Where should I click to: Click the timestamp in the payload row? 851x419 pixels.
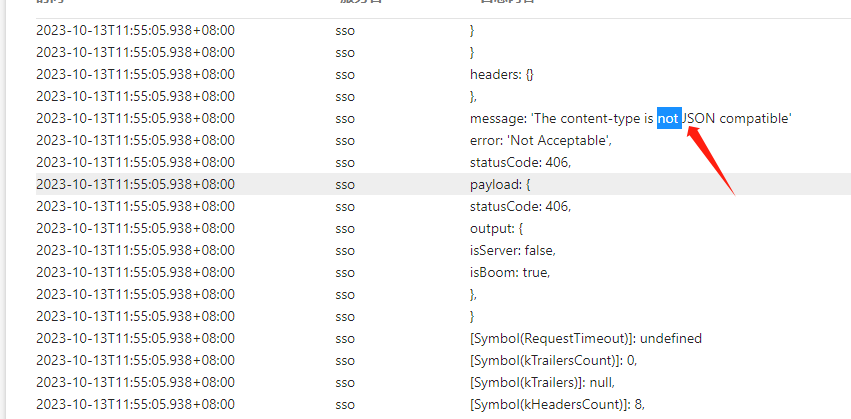[135, 185]
